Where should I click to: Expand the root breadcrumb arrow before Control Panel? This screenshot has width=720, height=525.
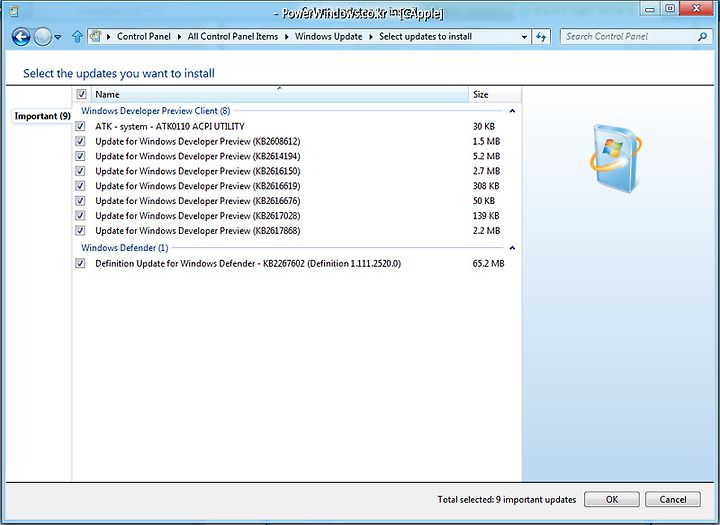coord(108,37)
